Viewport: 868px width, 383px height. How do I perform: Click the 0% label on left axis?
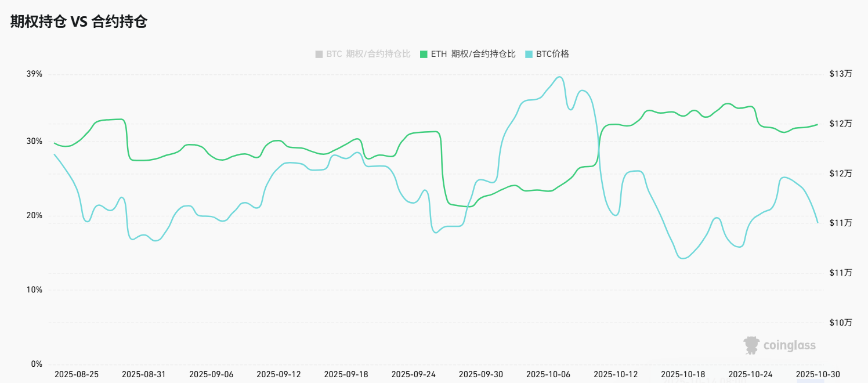point(37,364)
